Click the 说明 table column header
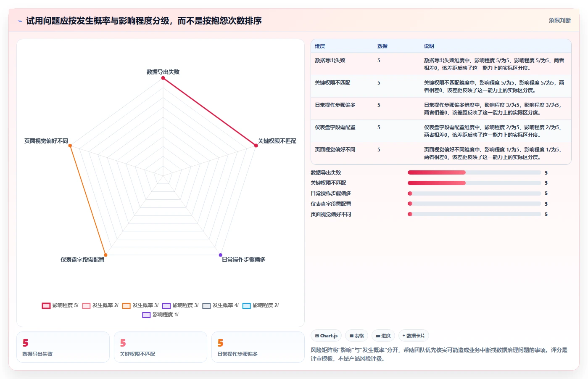Screen dimensions: 588x379 (429, 46)
